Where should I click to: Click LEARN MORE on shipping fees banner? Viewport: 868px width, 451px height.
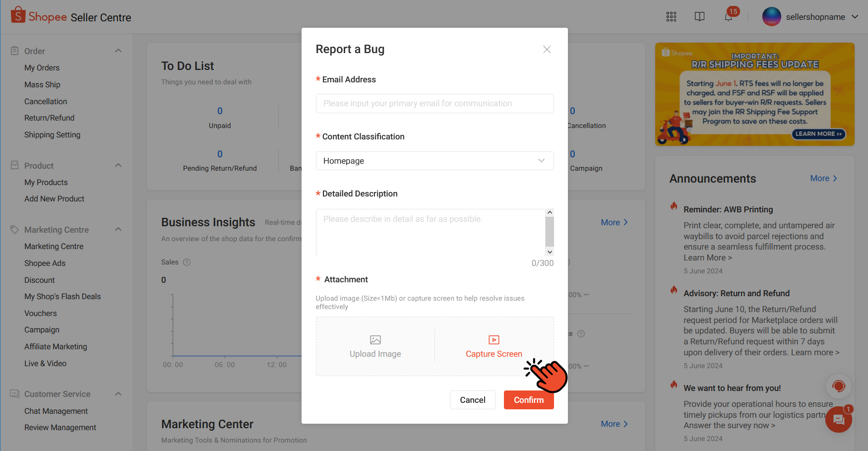tap(818, 134)
